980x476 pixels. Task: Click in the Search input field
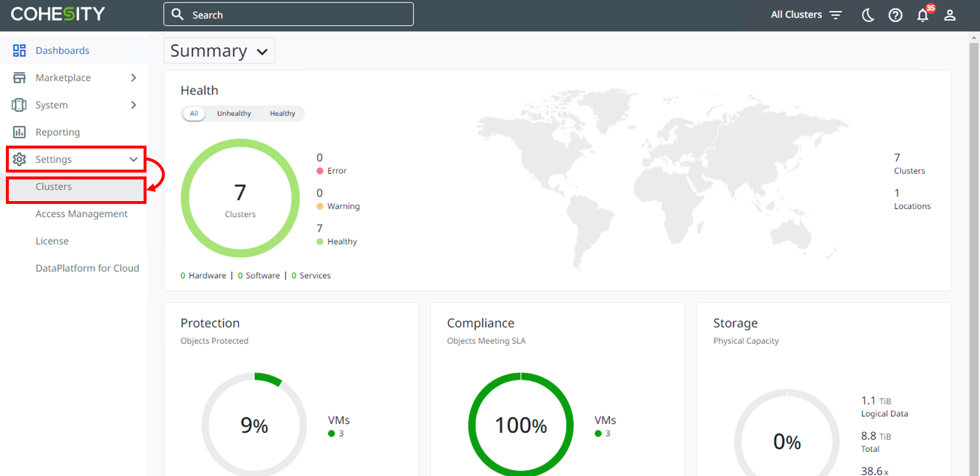pos(289,15)
